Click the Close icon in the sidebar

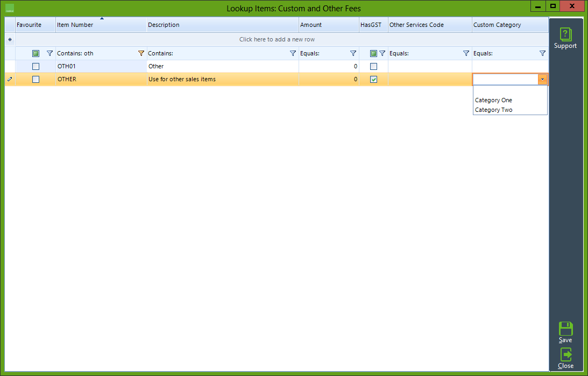click(565, 356)
